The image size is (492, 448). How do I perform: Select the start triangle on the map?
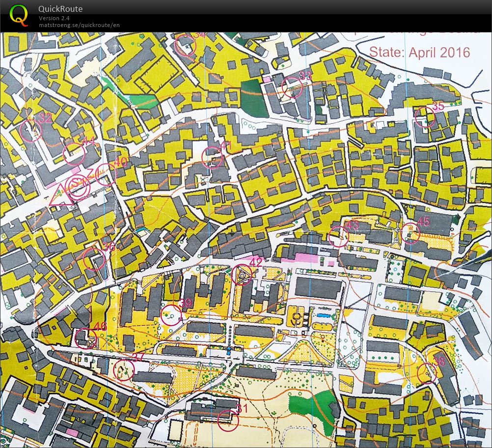60,196
